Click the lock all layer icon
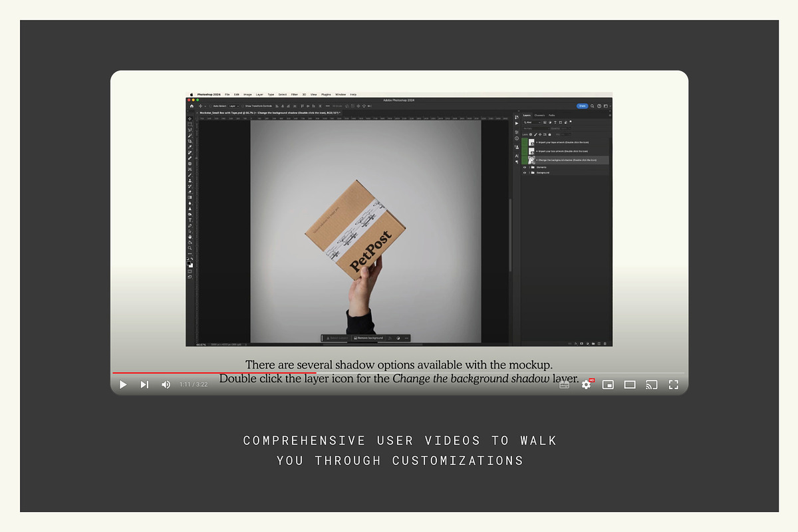Screen dimensions: 798x532 (549, 134)
